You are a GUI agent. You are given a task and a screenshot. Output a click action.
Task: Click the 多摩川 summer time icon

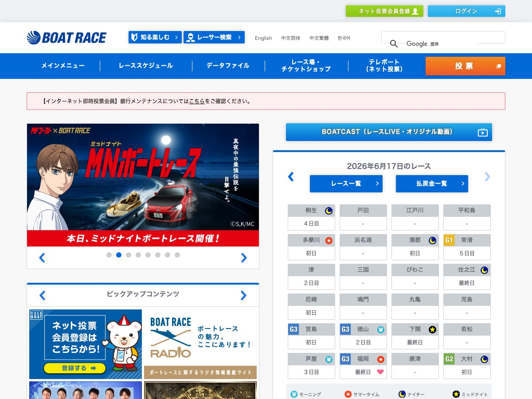click(x=329, y=240)
